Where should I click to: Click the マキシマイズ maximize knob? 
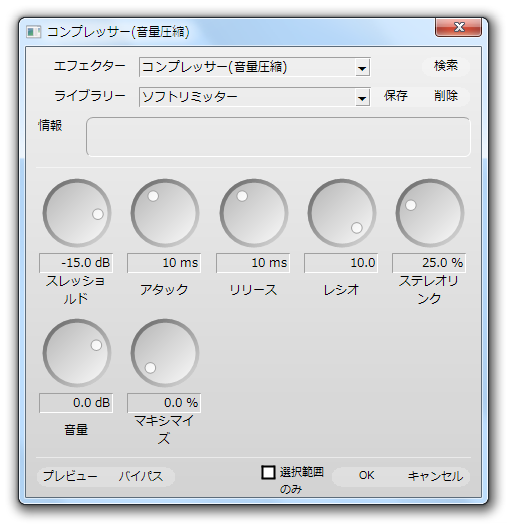(165, 353)
